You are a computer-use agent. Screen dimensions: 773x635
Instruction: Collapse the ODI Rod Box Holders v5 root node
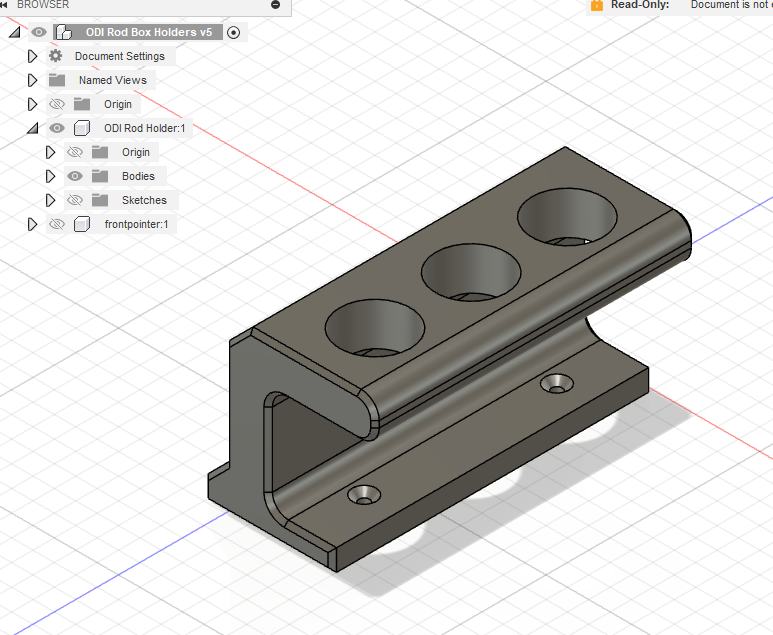point(15,33)
